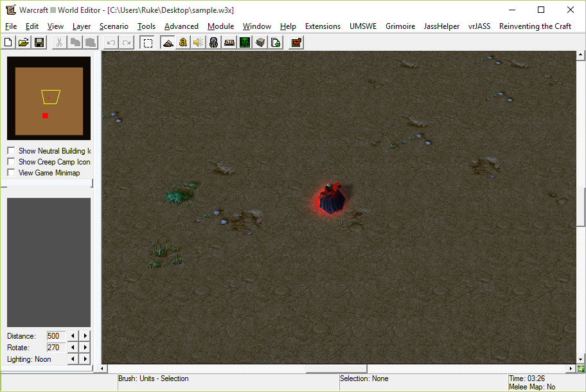
Task: Open the Sound Editor speaker icon
Action: [199, 42]
